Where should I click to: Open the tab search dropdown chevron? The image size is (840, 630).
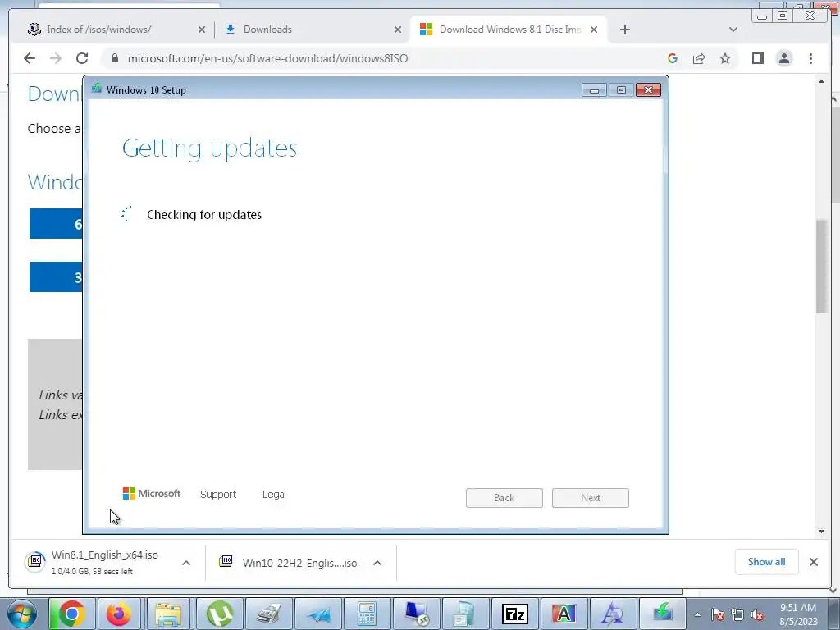733,30
